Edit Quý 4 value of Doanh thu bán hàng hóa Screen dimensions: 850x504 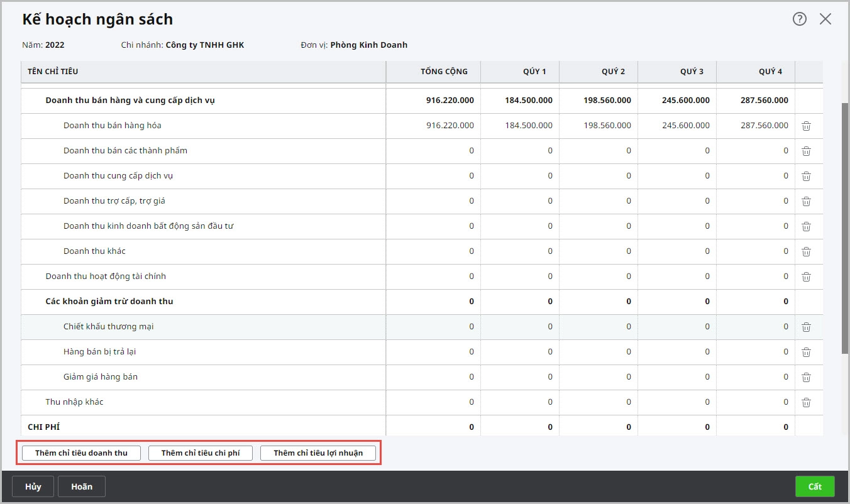[756, 126]
